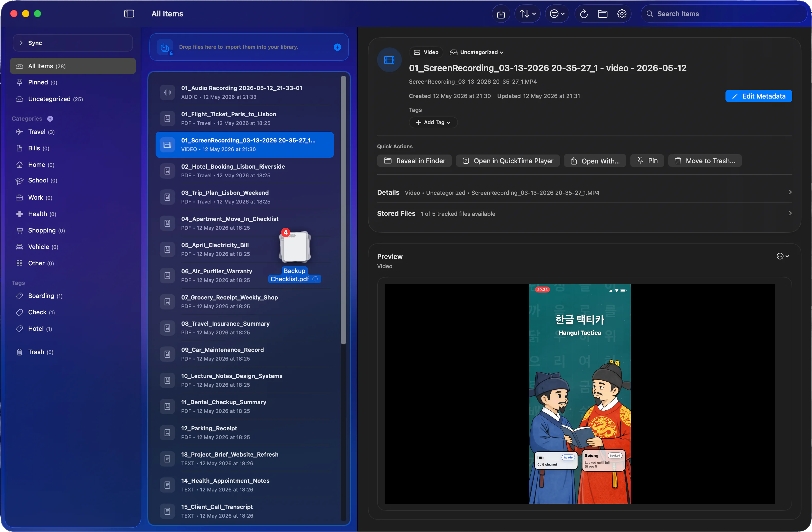Open the filter options dropdown
The image size is (812, 532).
tap(557, 14)
